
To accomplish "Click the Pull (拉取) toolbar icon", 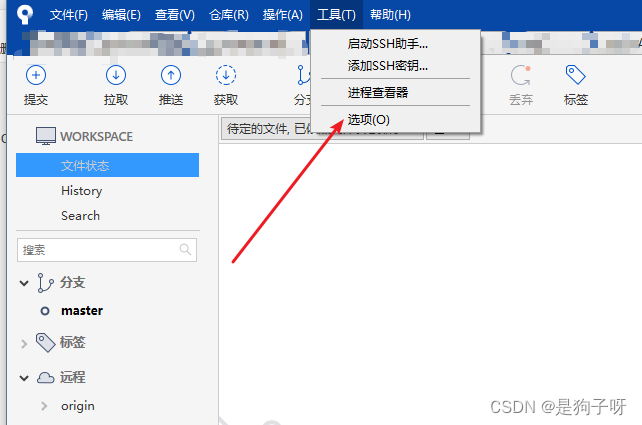I will 116,75.
